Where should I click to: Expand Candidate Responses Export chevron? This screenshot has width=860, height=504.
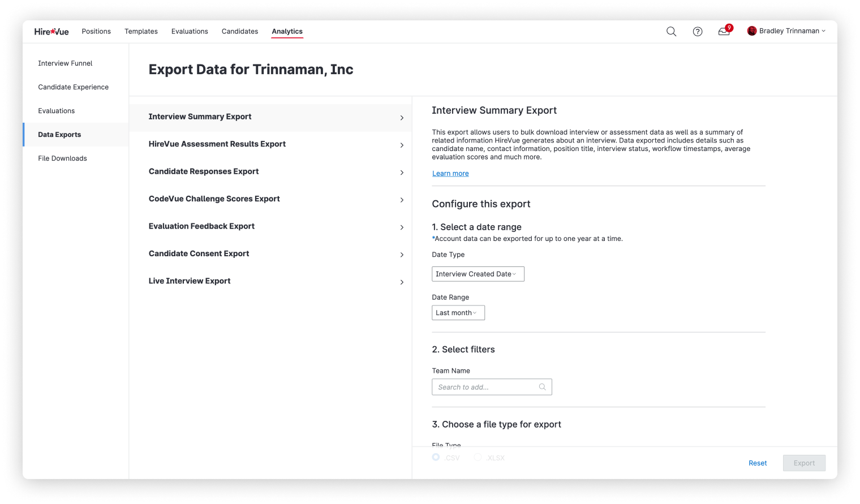point(402,173)
